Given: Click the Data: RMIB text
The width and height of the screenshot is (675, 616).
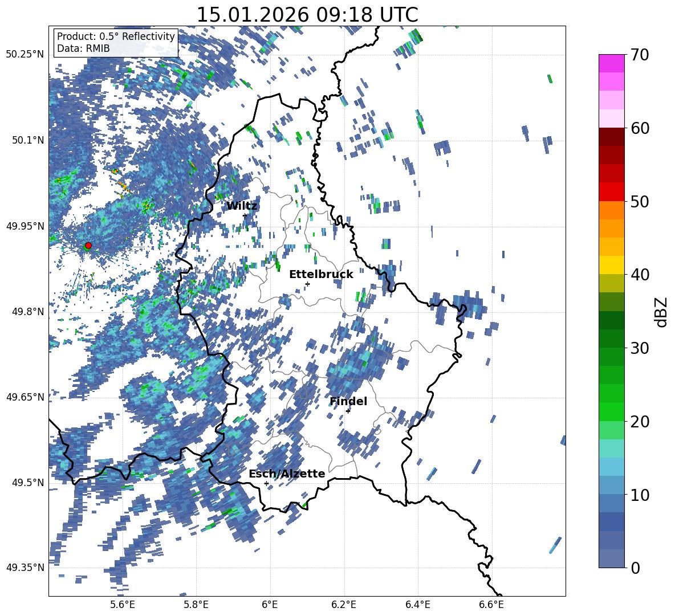Looking at the screenshot, I should click(83, 48).
